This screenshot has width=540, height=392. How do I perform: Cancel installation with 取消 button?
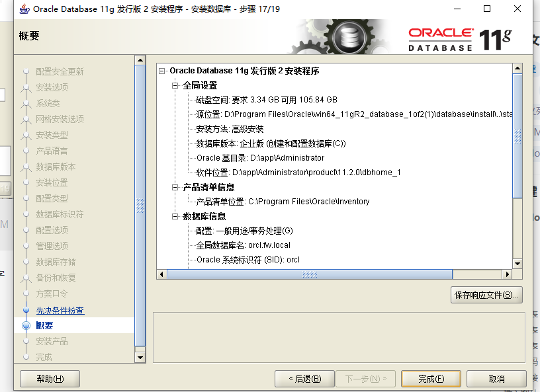pos(496,379)
